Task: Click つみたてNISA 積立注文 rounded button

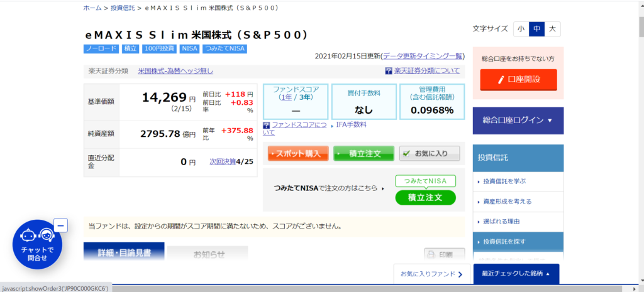Action: [426, 197]
